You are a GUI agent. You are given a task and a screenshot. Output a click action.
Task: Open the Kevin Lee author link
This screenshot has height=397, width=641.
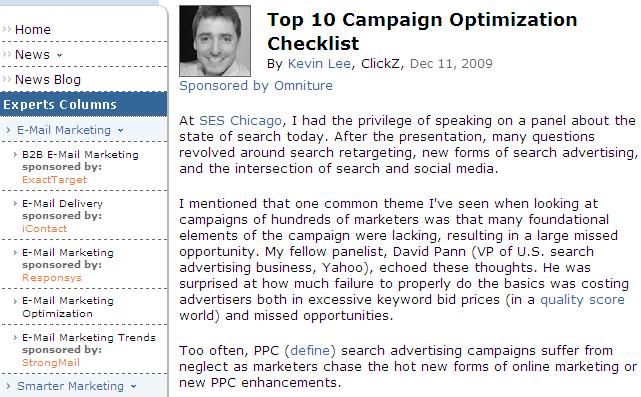coord(319,64)
